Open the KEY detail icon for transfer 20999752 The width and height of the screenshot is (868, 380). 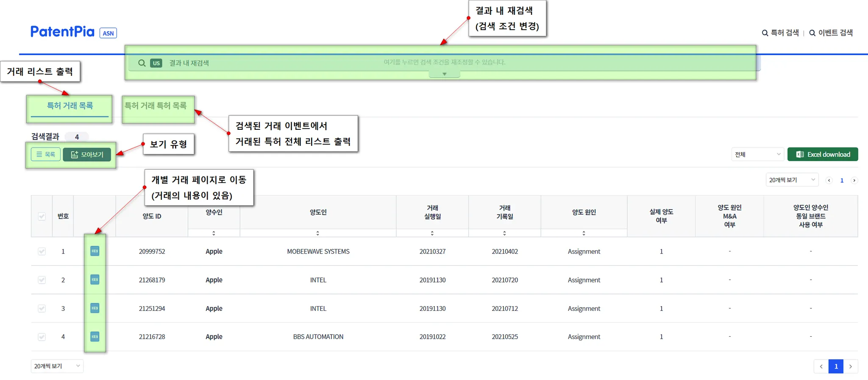[95, 251]
